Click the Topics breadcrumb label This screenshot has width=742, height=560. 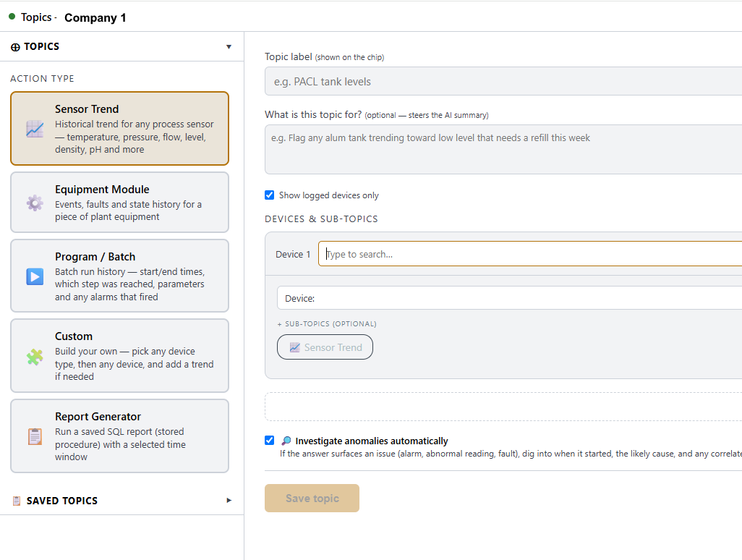[x=36, y=17]
